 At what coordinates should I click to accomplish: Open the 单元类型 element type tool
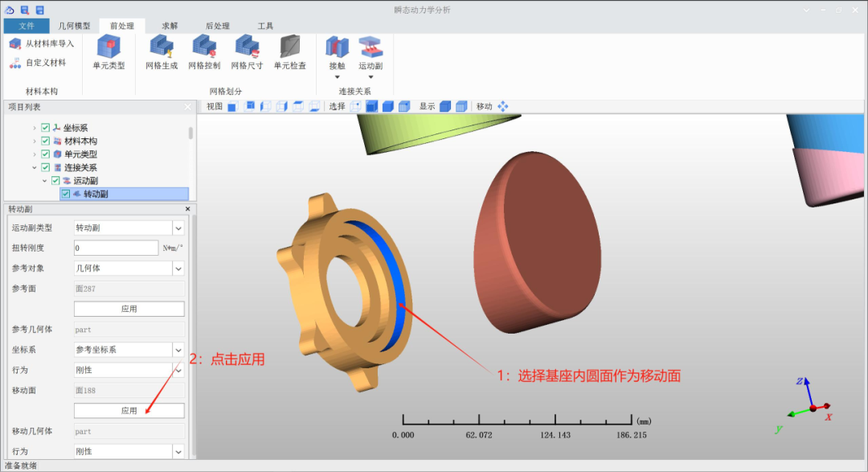coord(108,52)
